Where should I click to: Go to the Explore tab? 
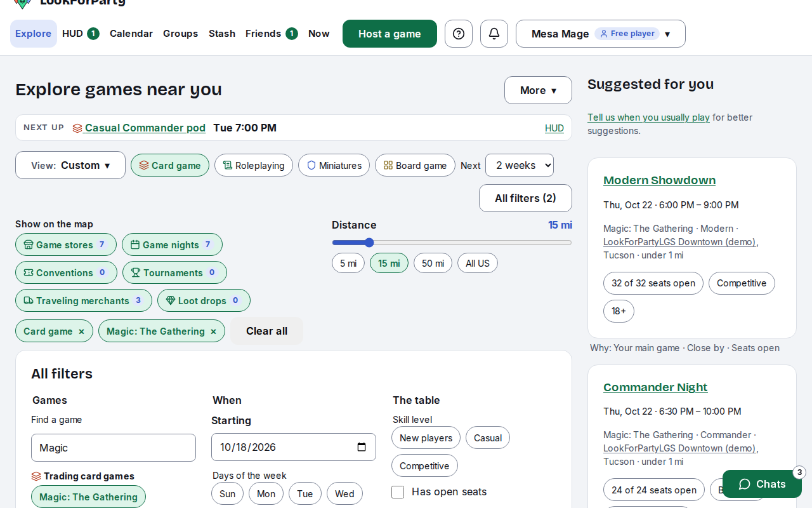point(34,34)
